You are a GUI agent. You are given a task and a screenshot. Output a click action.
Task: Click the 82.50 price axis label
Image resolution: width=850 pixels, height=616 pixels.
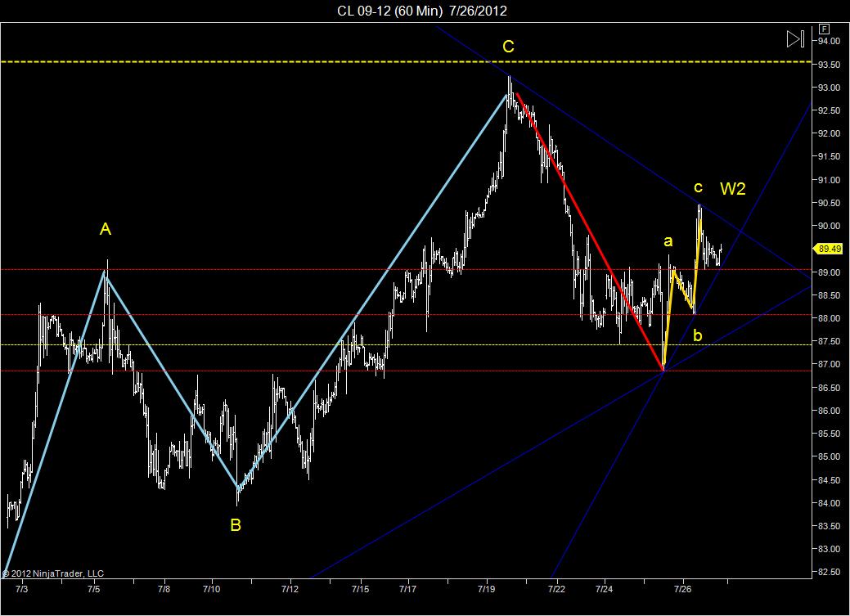[830, 572]
